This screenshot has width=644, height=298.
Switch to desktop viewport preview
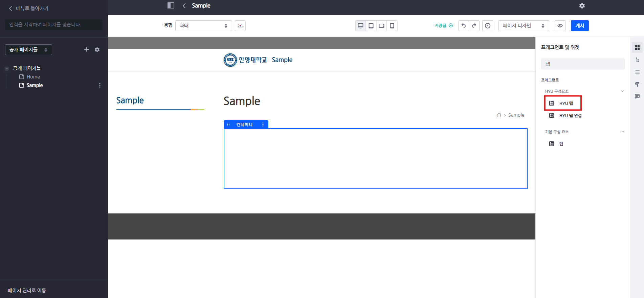point(361,26)
